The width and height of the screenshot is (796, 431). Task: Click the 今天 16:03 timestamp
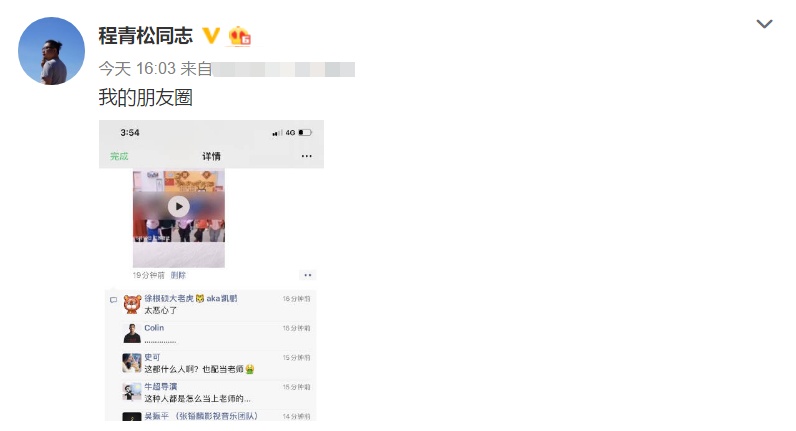coord(137,69)
